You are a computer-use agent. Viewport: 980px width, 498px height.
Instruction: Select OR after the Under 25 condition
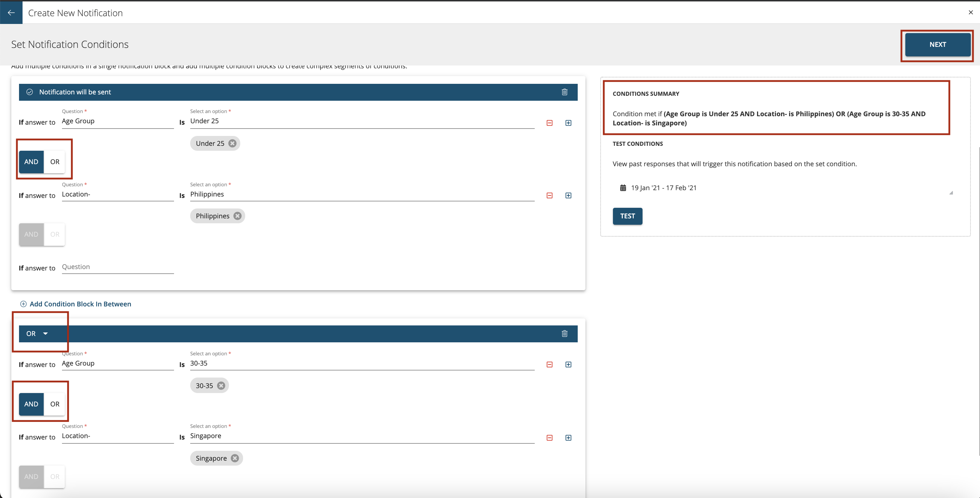pyautogui.click(x=55, y=162)
